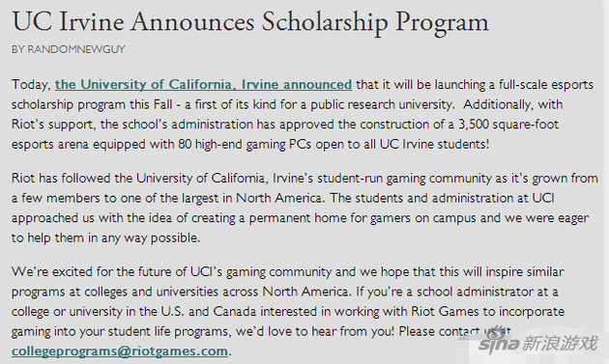Open the University of California, Irvine announced link
609x364 pixels.
[203, 85]
